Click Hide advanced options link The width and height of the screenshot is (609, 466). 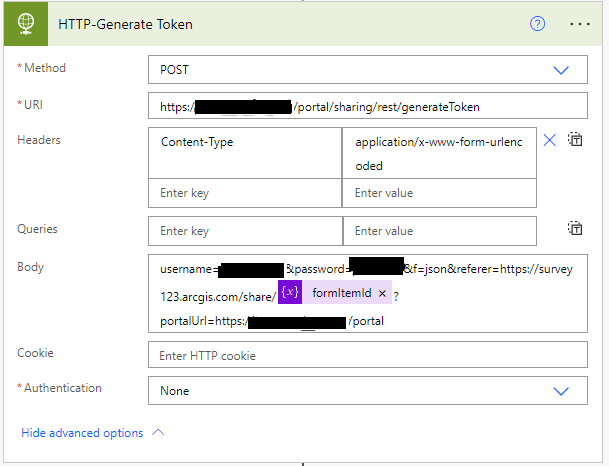(x=82, y=433)
